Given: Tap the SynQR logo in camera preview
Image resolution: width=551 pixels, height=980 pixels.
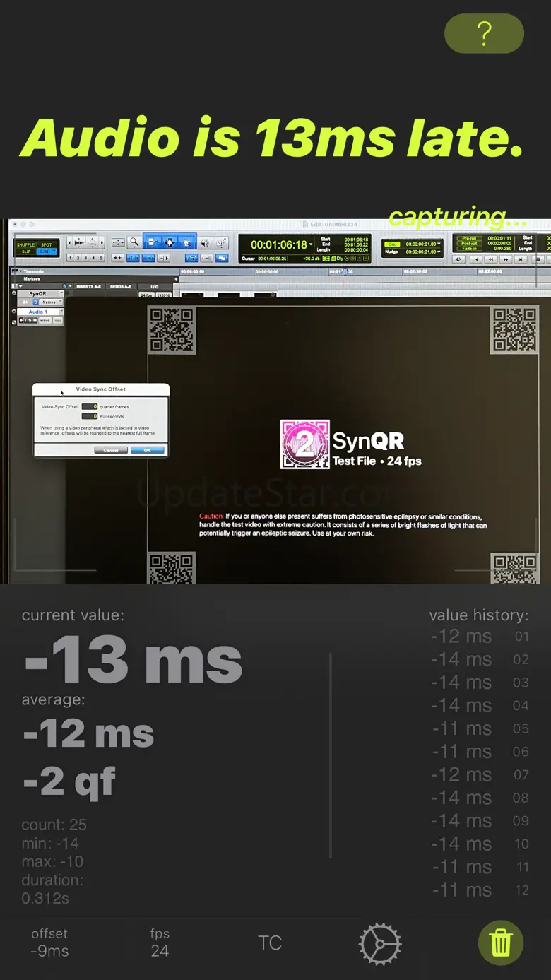Looking at the screenshot, I should point(304,444).
